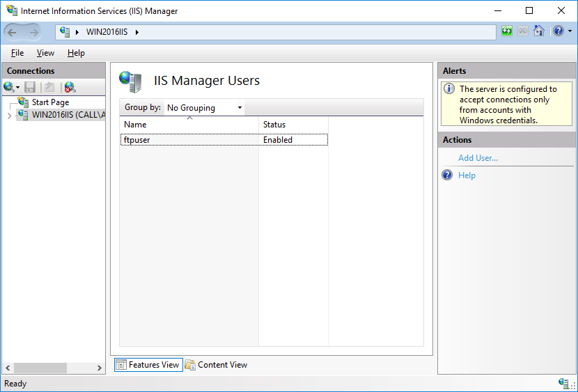Open the File menu
The image size is (578, 392).
17,53
